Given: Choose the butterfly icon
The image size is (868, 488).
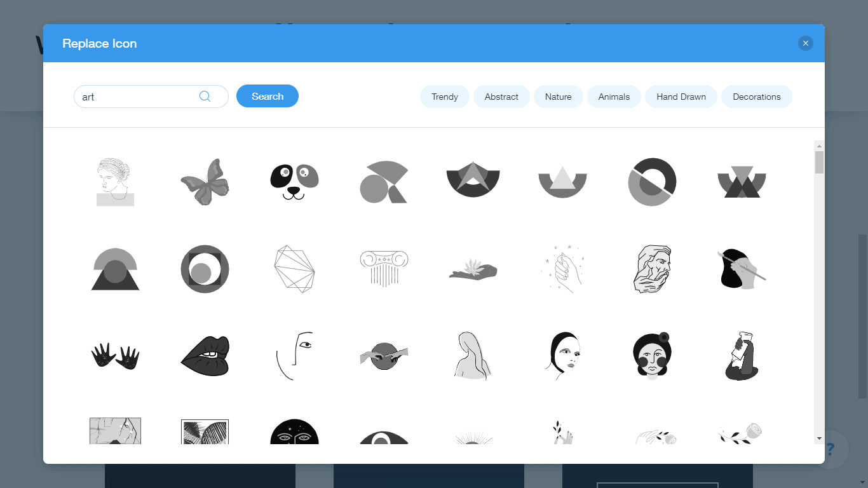Looking at the screenshot, I should [205, 182].
